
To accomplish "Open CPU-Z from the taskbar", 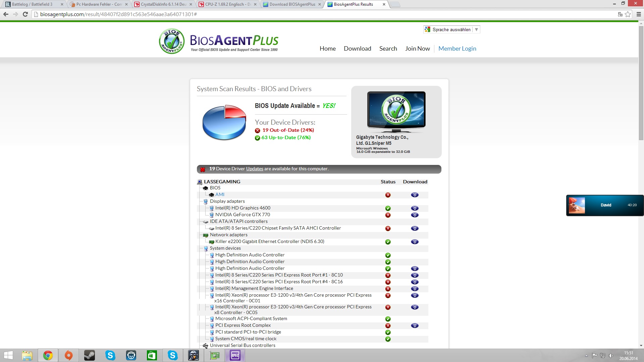I will coord(235,355).
